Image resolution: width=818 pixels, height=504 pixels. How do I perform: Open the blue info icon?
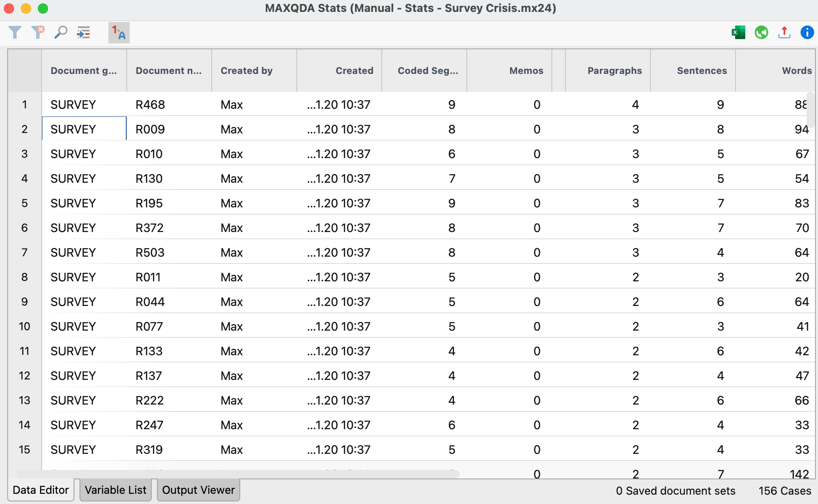[x=807, y=32]
